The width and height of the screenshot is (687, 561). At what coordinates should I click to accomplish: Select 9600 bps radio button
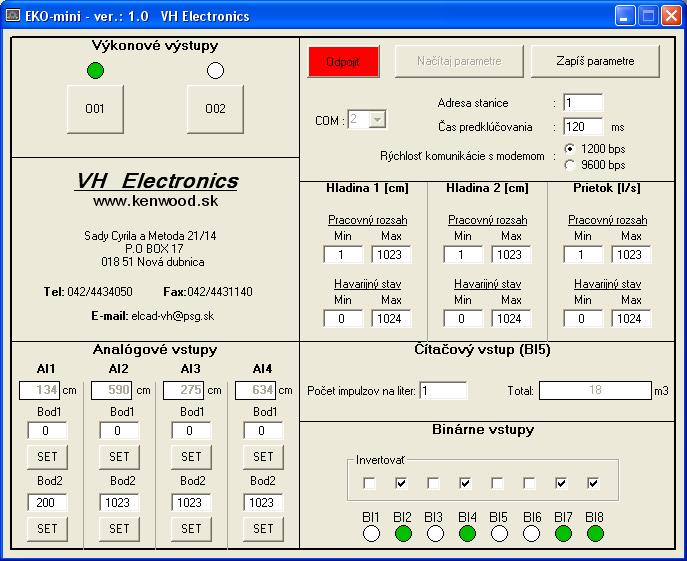[569, 165]
